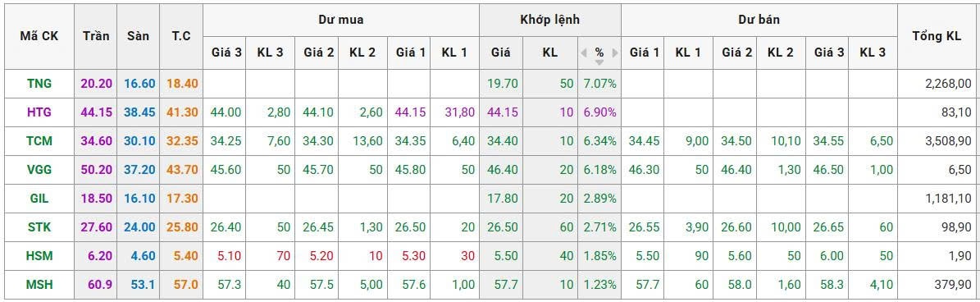Open the HTG stock code
Viewport: 980px width, 302px height.
[x=39, y=112]
